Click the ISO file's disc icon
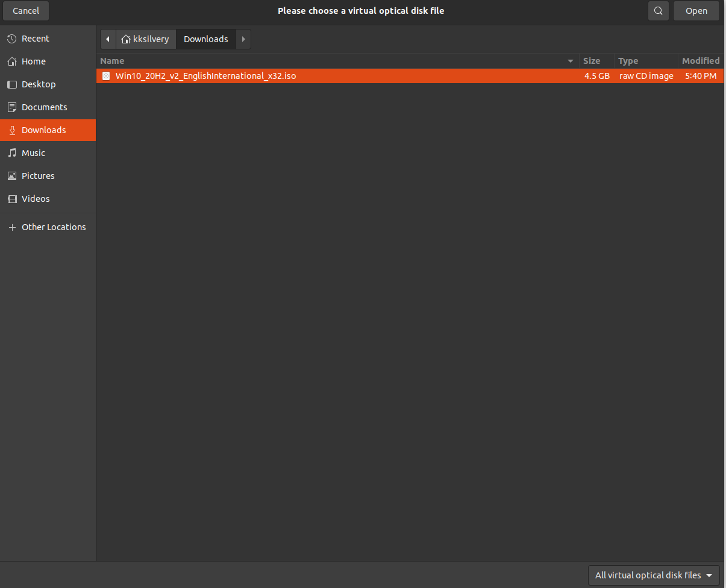 [106, 76]
